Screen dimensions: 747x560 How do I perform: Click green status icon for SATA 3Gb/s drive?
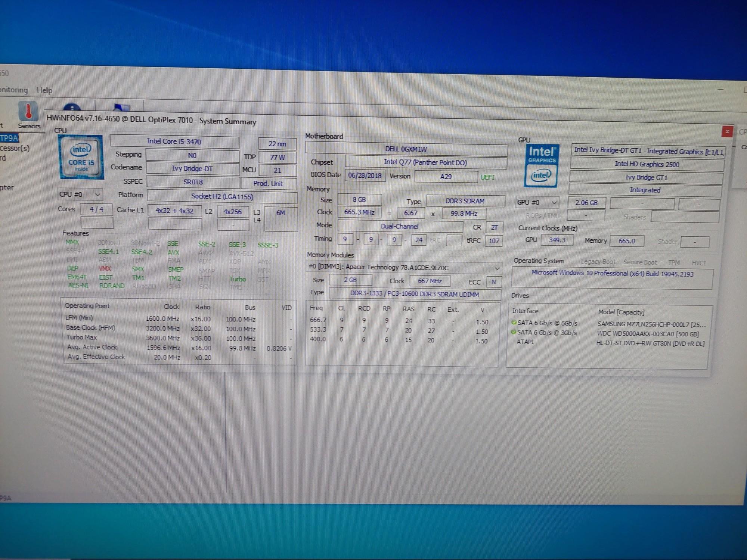[514, 332]
